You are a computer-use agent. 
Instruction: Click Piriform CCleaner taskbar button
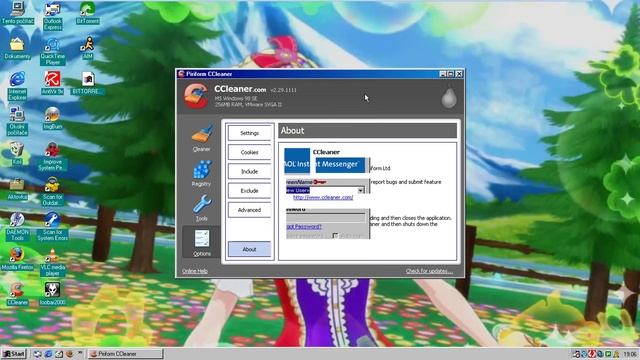click(x=125, y=354)
